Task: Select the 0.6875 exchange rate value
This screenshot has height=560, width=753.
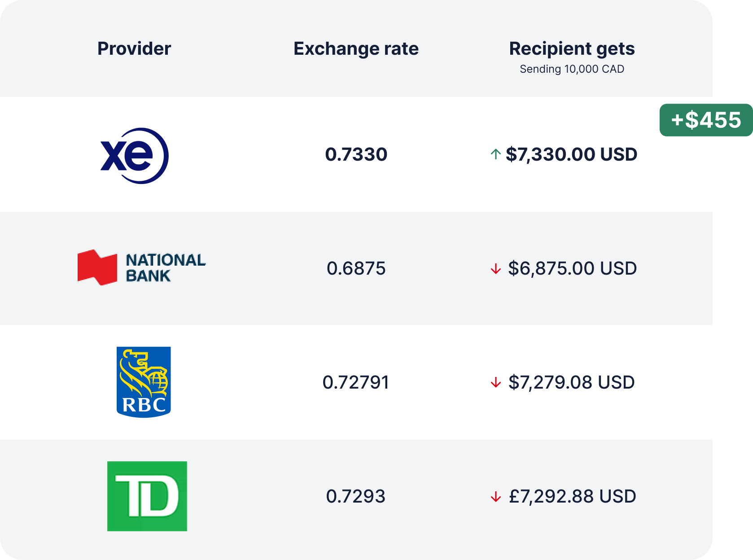Action: 356,268
